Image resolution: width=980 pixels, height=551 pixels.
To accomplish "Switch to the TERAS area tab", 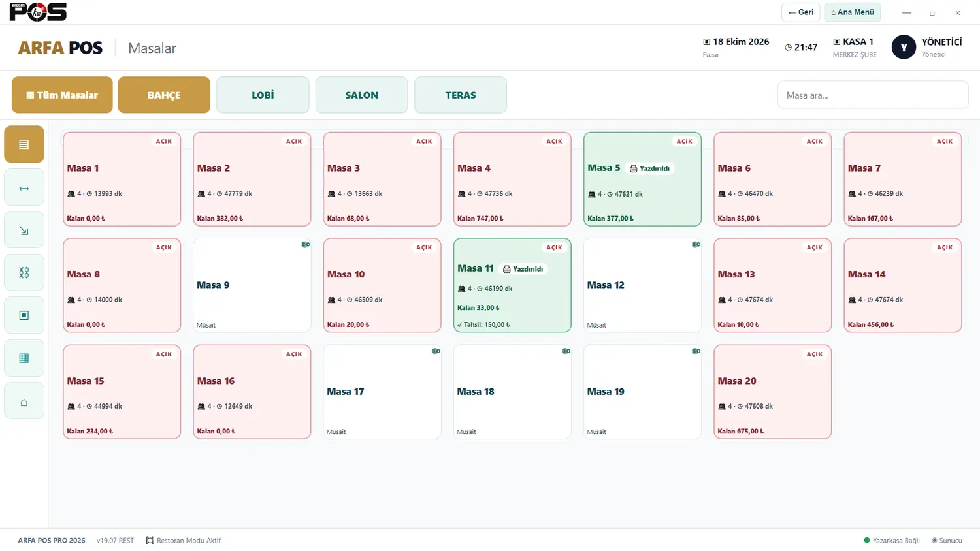I will [461, 95].
